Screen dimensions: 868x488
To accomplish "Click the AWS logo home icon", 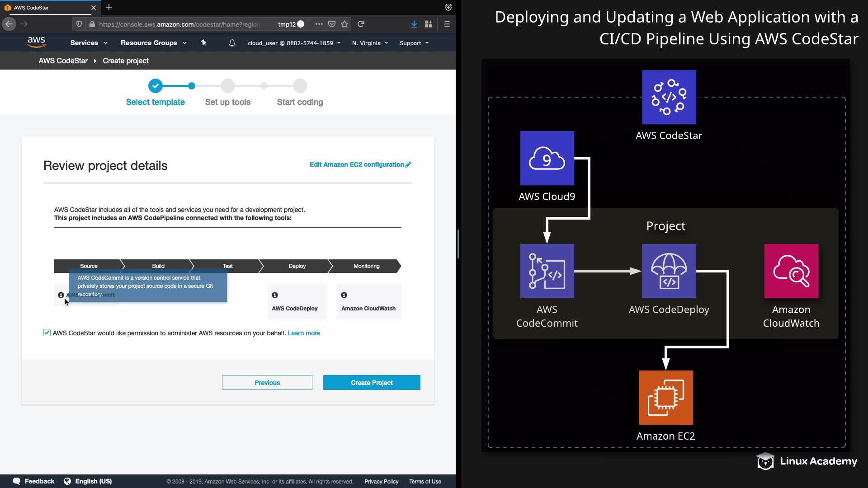I will [x=36, y=42].
